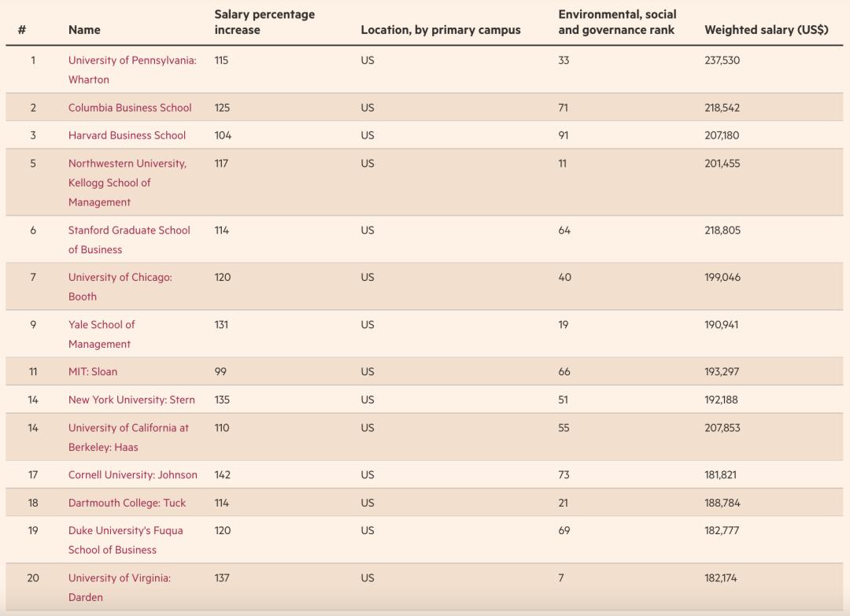Open Duke University's Fuqua School link
Viewport: 850px width, 616px height.
(125, 531)
